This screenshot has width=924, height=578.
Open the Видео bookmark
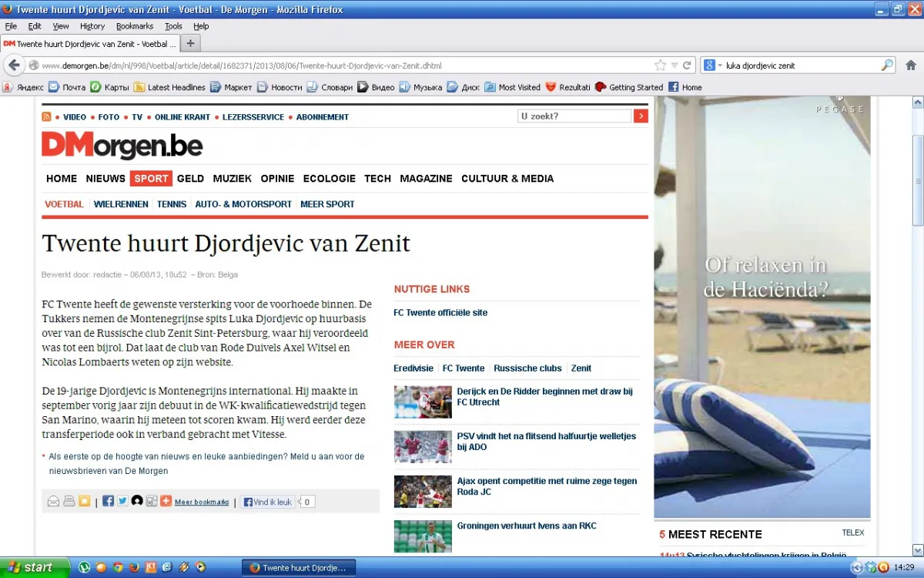click(x=376, y=87)
